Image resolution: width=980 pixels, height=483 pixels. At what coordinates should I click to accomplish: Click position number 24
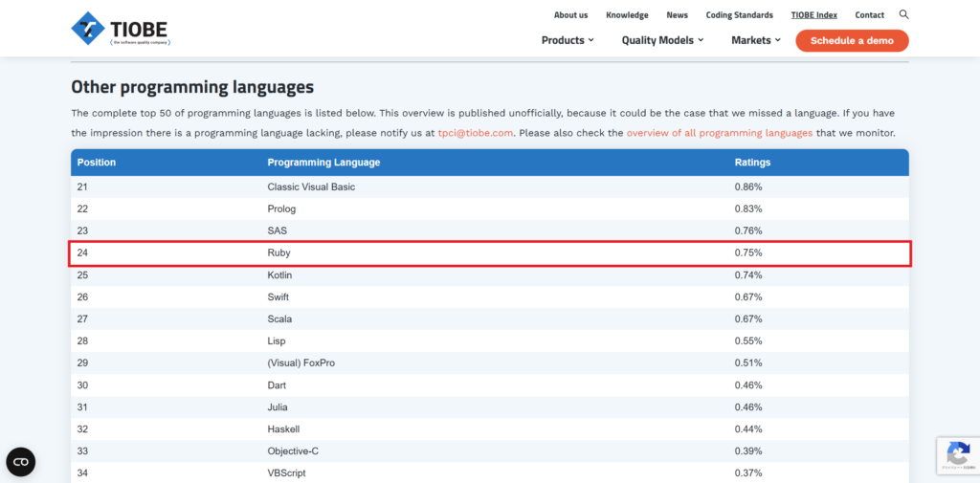coord(82,253)
